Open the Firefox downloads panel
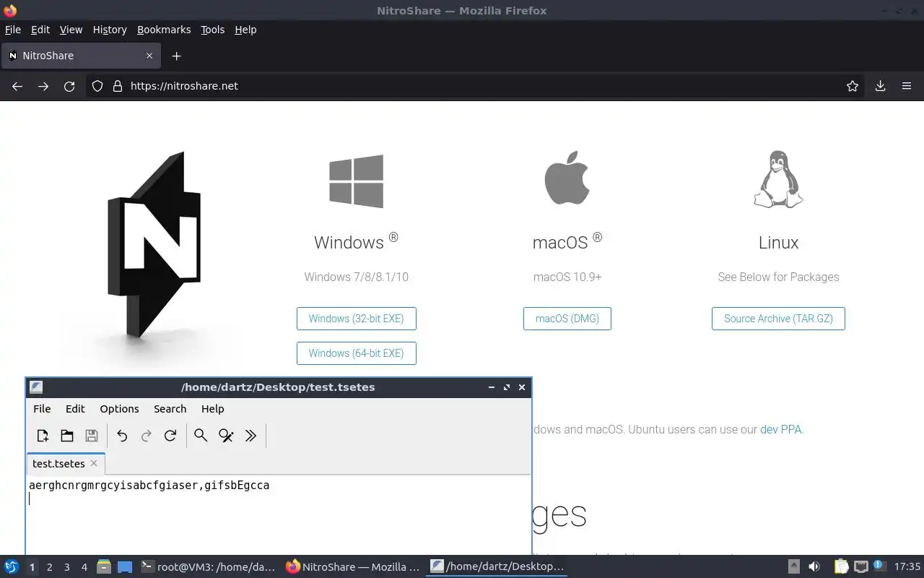Viewport: 924px width, 578px height. pos(880,86)
